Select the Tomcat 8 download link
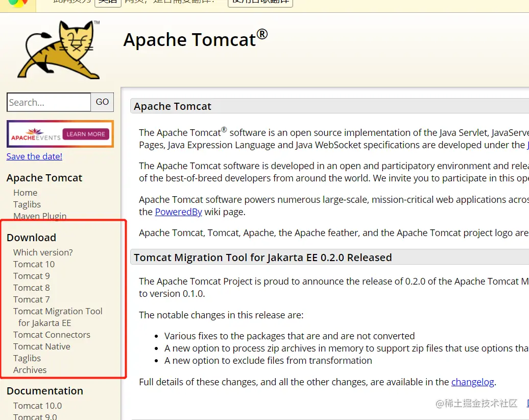Viewport: 529px width, 420px height. (x=31, y=288)
